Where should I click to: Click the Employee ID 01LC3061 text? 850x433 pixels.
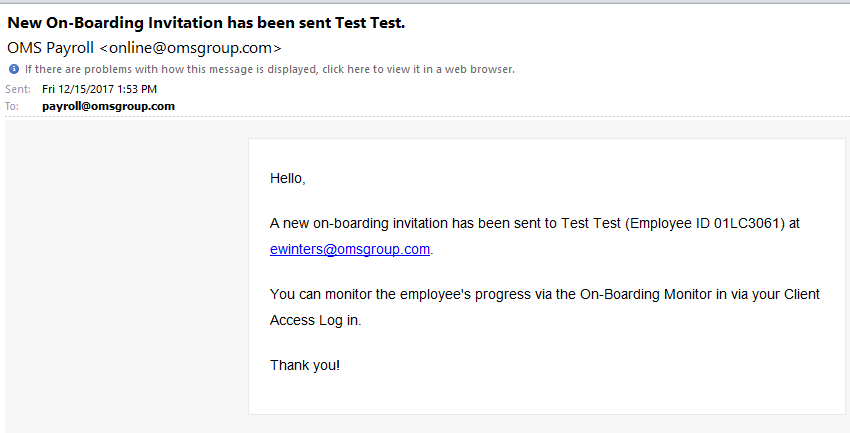tap(707, 223)
